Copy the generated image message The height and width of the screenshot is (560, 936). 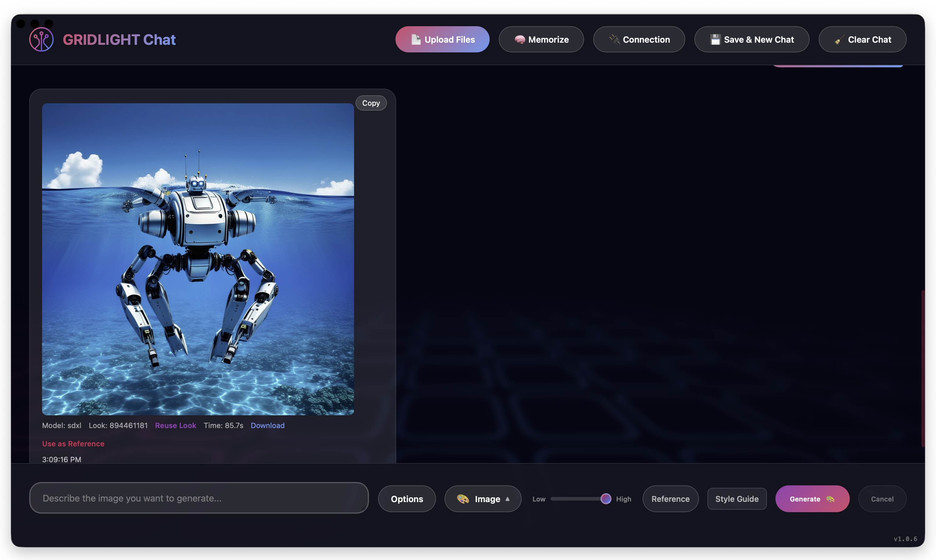click(x=371, y=103)
